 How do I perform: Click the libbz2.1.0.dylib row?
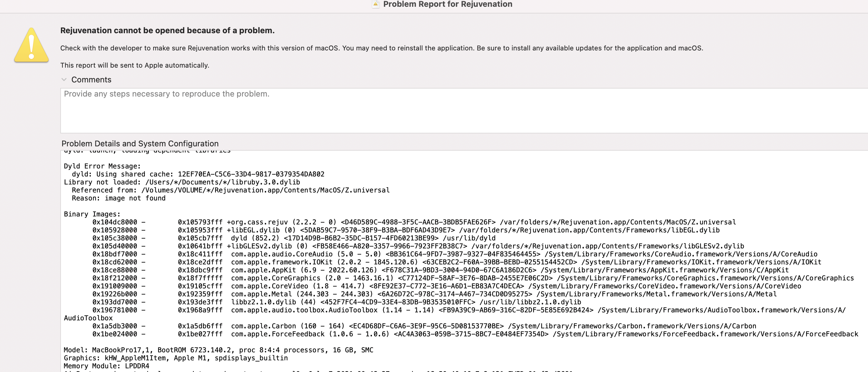pos(336,302)
